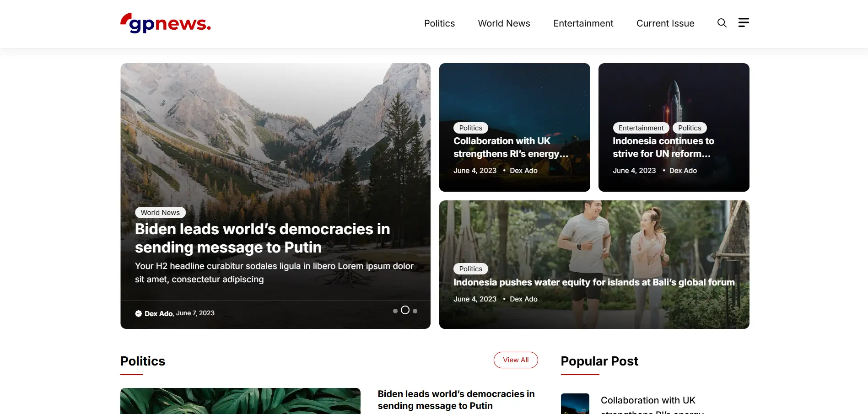Open World News navigation item
The width and height of the screenshot is (868, 414).
pos(504,23)
